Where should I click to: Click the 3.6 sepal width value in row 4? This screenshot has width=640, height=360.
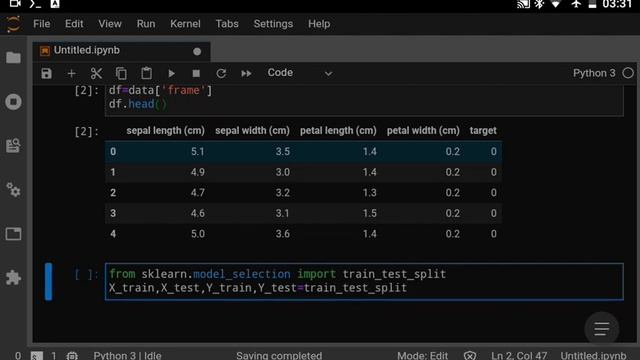click(282, 234)
